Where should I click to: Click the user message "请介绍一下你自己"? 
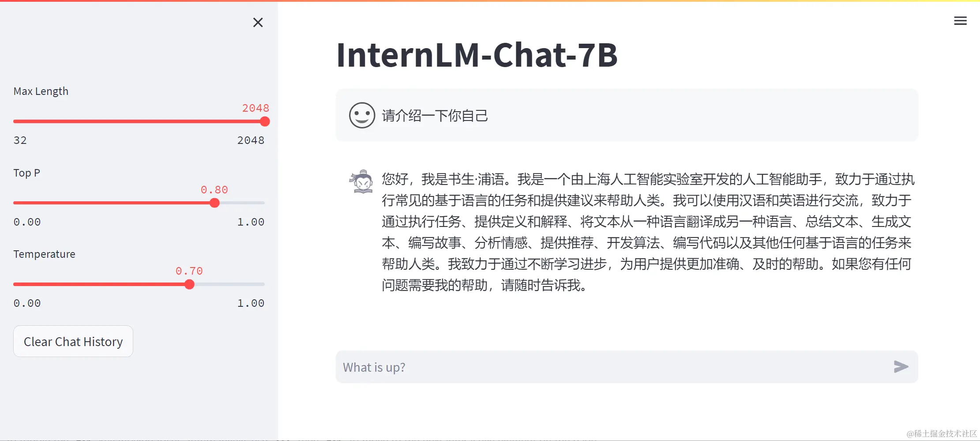pyautogui.click(x=435, y=116)
